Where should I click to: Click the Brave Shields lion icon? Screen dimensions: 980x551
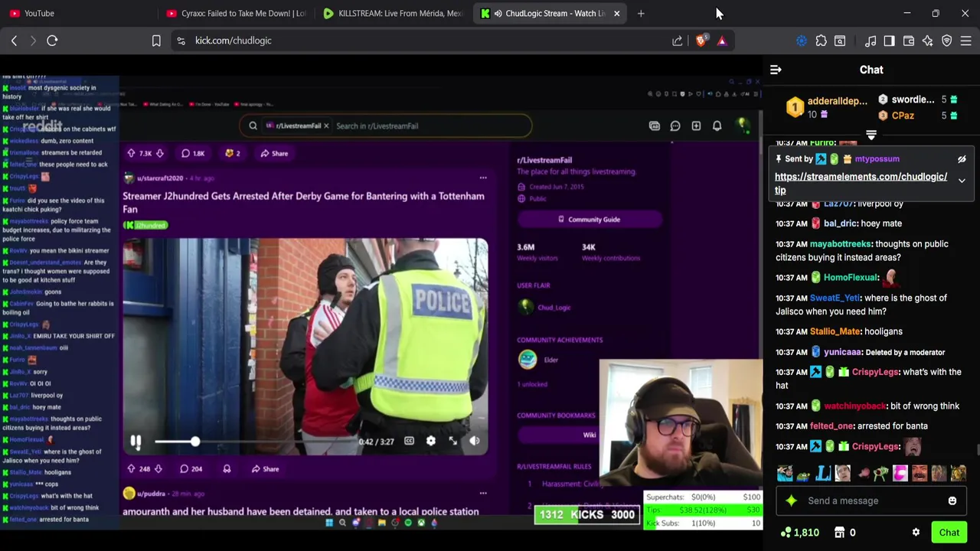tap(701, 41)
